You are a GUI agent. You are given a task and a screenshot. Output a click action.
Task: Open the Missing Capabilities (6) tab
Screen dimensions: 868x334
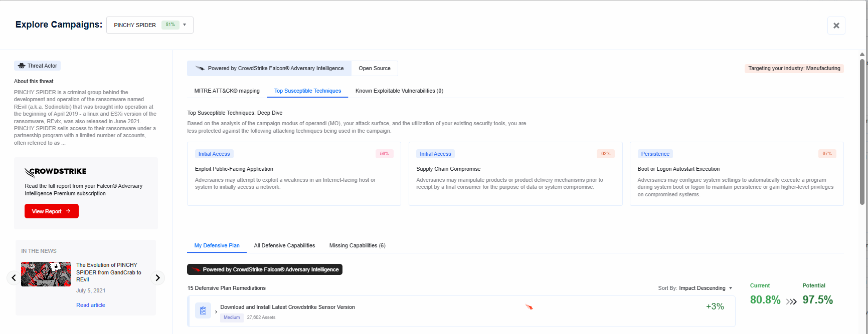click(x=358, y=245)
